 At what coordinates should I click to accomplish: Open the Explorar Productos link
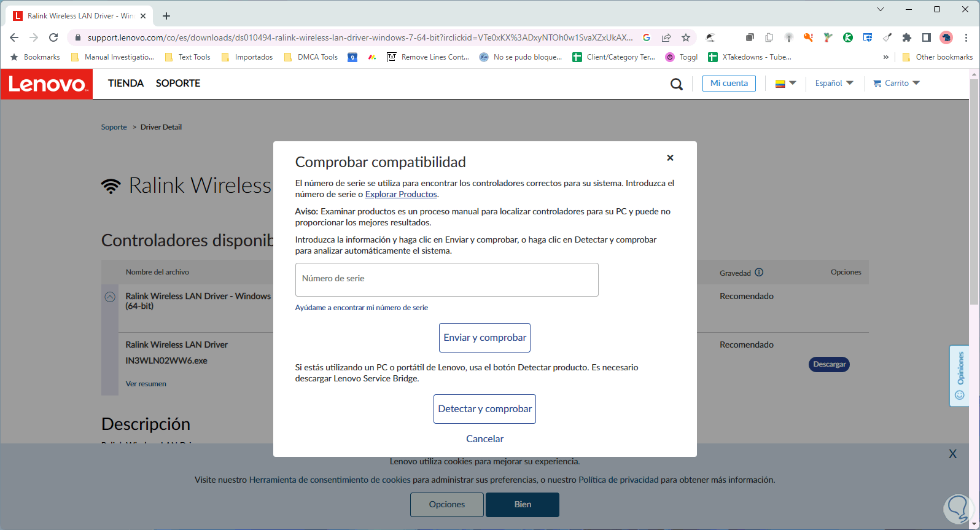click(401, 194)
